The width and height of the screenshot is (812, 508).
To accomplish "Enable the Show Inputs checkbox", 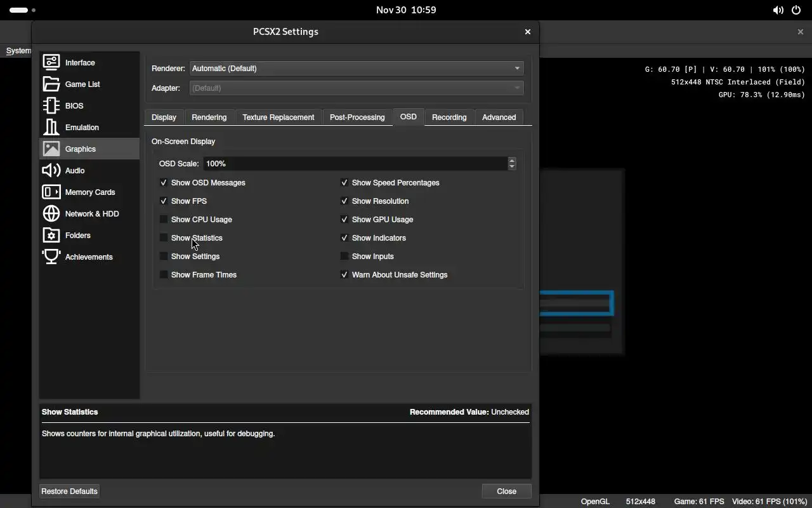I will pos(344,256).
